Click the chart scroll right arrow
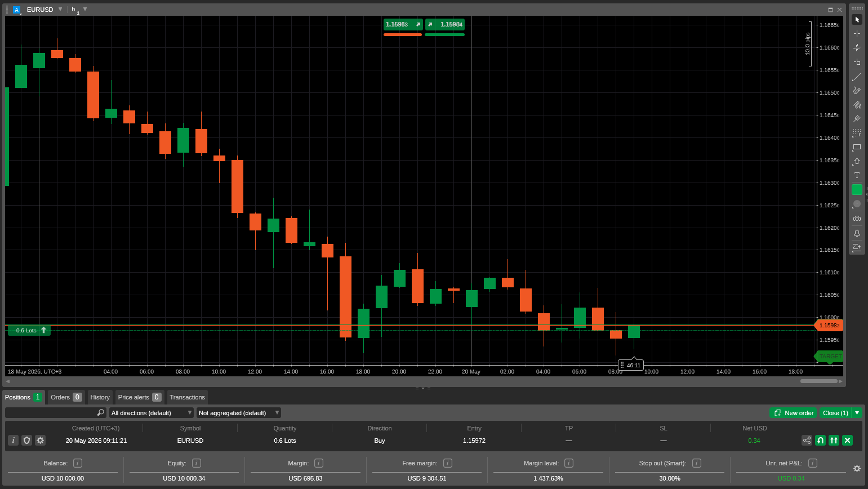 pyautogui.click(x=841, y=381)
